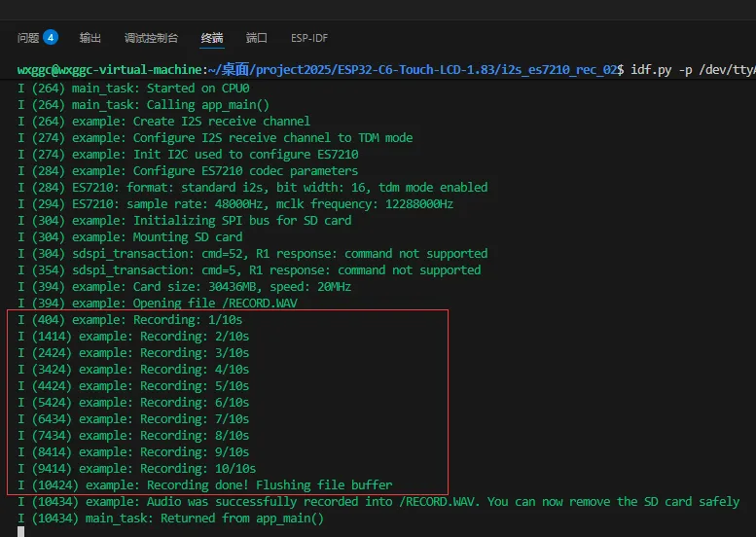Open the 调试控制台 debug console tab
This screenshot has height=537, width=756.
coord(151,38)
